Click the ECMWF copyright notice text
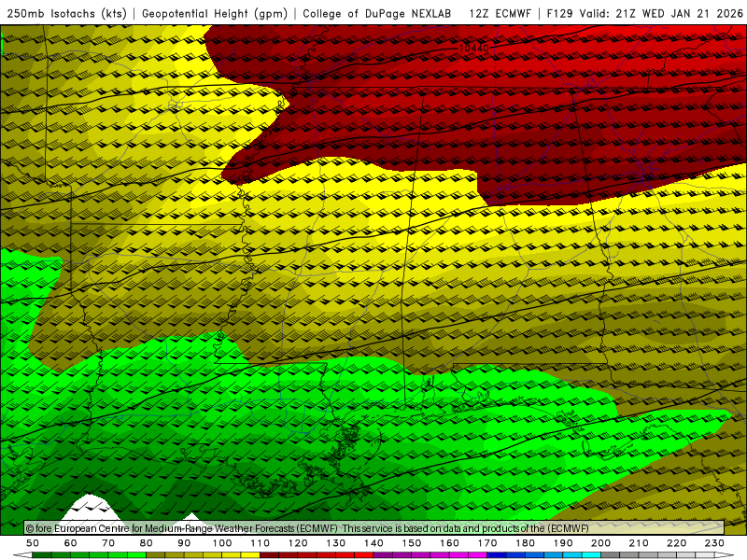The width and height of the screenshot is (747, 560). [307, 528]
